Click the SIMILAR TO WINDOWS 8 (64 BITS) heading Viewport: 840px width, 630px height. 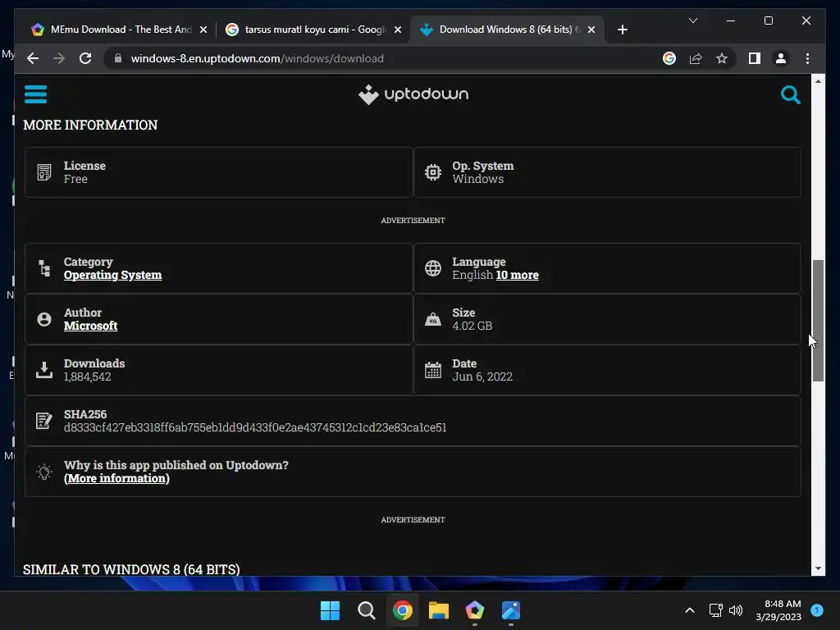coord(131,569)
